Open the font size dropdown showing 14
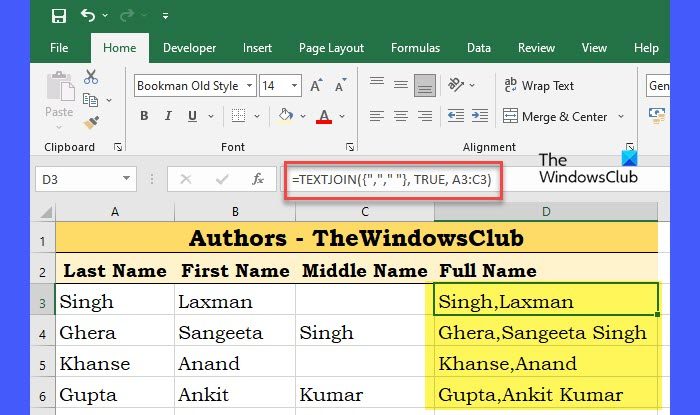The image size is (700, 415). 294,86
